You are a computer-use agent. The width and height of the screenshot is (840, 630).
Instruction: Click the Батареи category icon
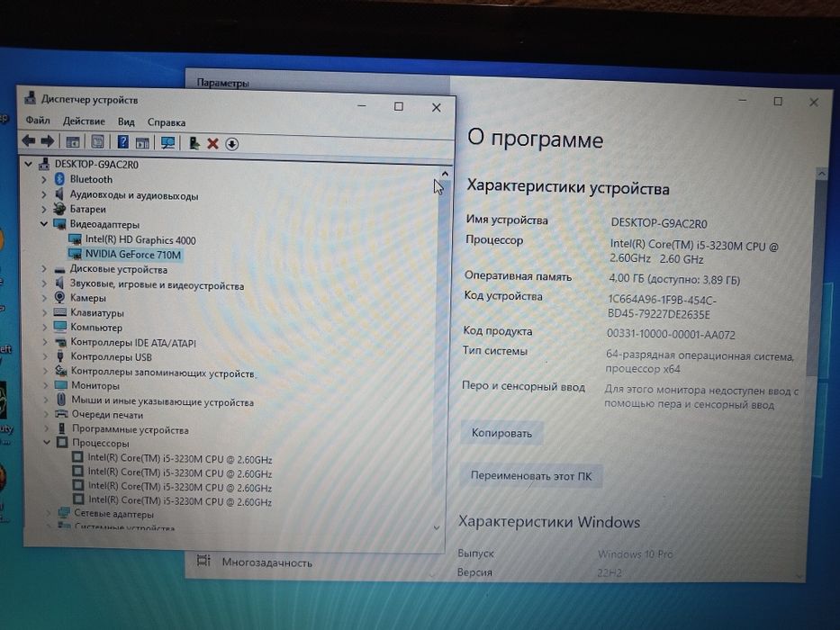59,209
